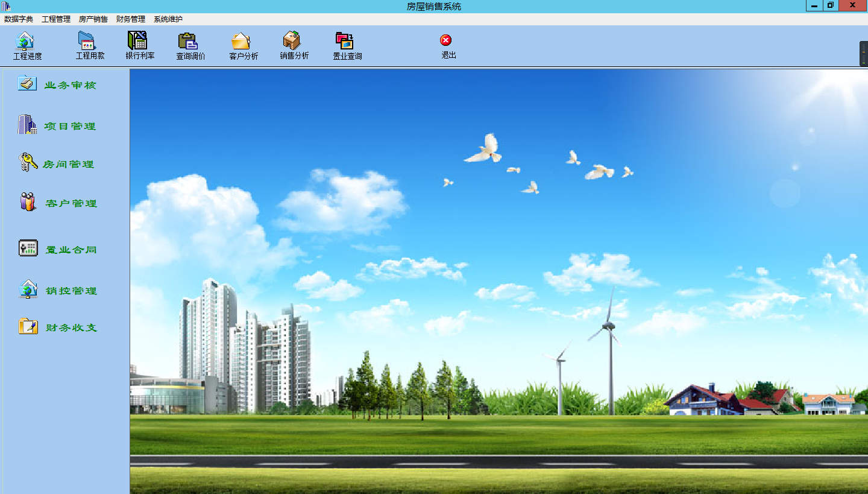Image resolution: width=868 pixels, height=494 pixels.
Task: Open the 工程进度 toolbar icon
Action: [x=25, y=40]
